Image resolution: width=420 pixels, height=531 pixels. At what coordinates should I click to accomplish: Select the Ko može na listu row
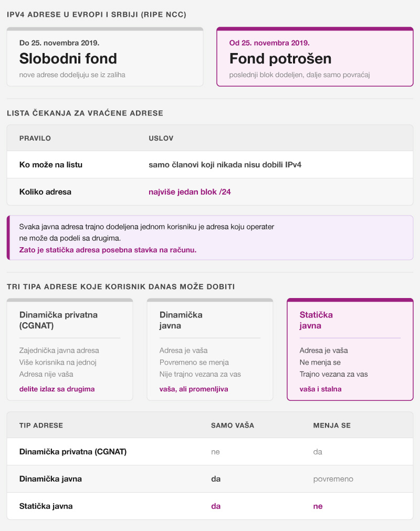click(210, 165)
